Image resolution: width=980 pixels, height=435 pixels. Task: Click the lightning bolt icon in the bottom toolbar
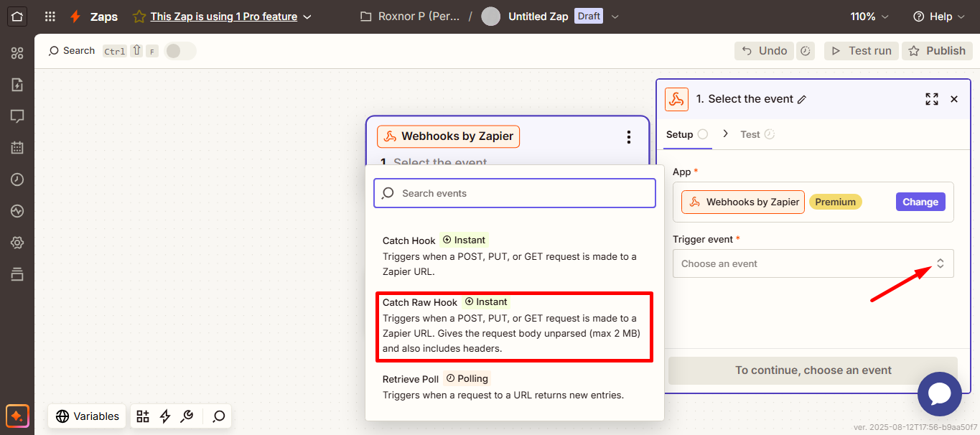click(x=165, y=416)
